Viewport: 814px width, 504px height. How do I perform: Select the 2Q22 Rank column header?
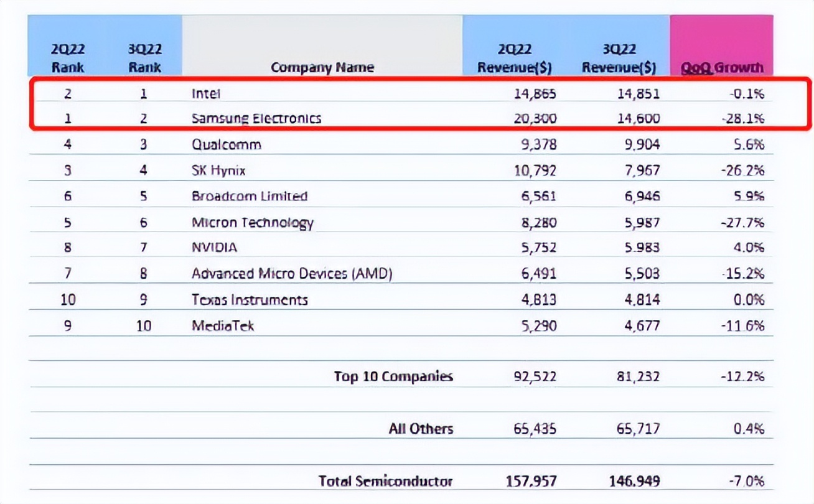[x=68, y=58]
